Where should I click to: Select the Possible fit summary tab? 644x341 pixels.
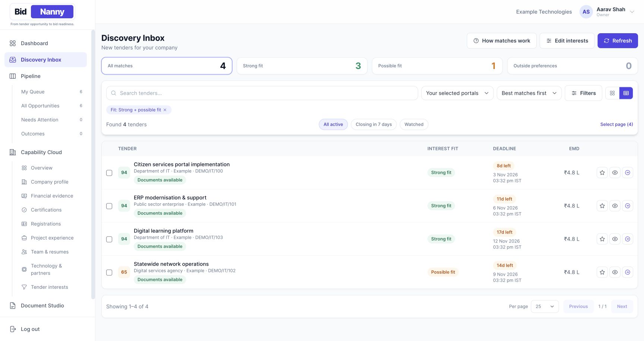(437, 66)
